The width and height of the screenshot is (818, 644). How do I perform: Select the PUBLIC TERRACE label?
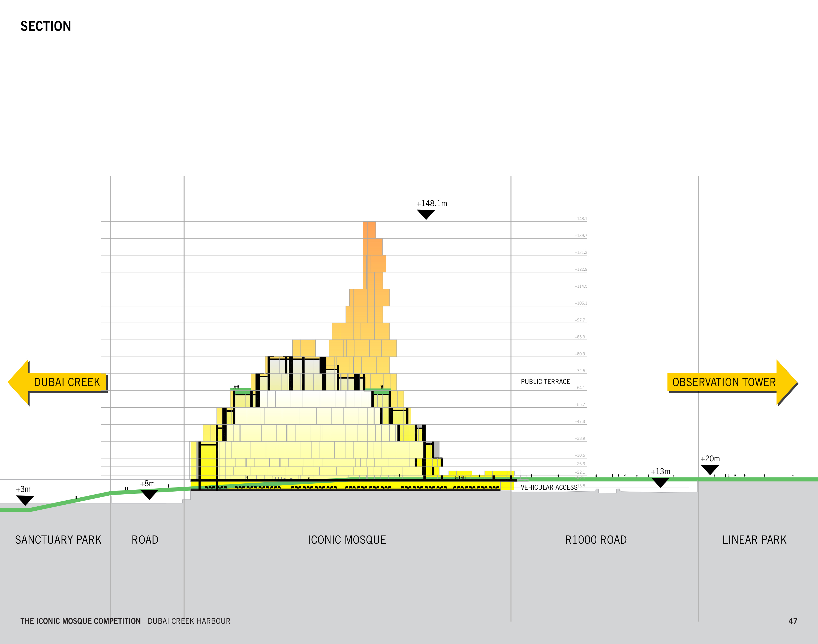click(x=545, y=381)
